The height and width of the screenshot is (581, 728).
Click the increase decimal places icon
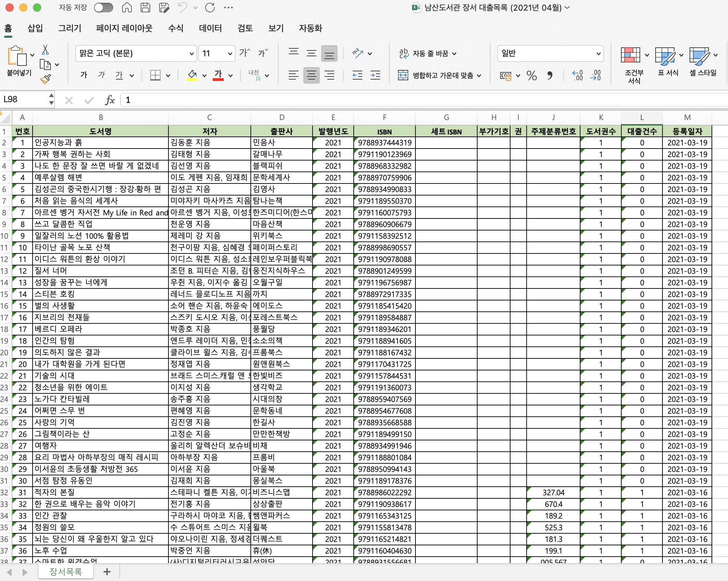point(577,75)
